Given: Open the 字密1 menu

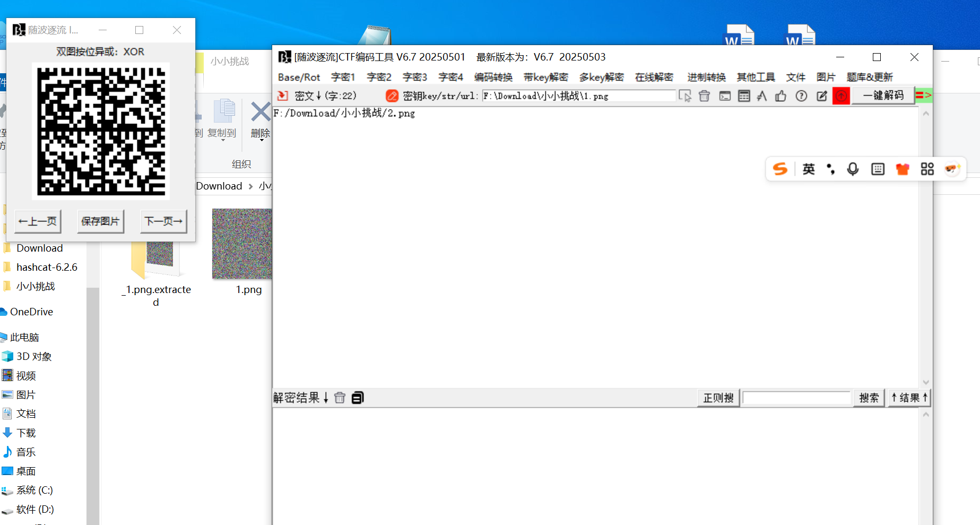Looking at the screenshot, I should (343, 78).
